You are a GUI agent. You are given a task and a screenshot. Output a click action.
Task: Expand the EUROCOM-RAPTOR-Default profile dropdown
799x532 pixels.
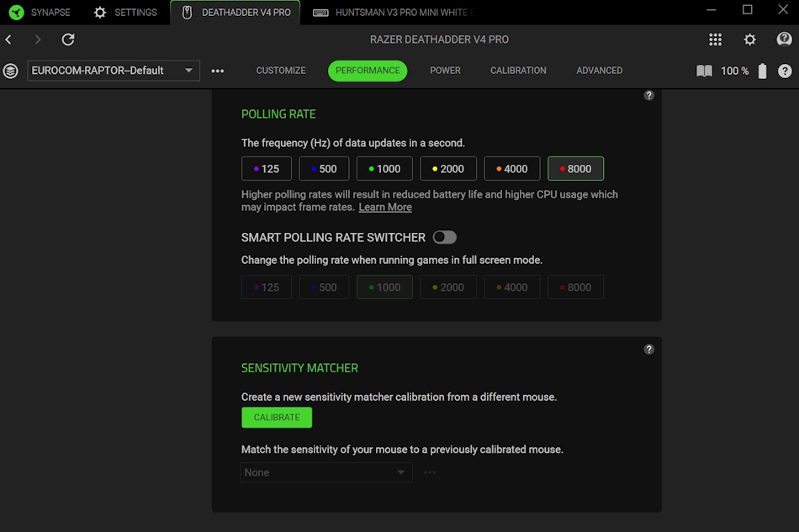[114, 71]
